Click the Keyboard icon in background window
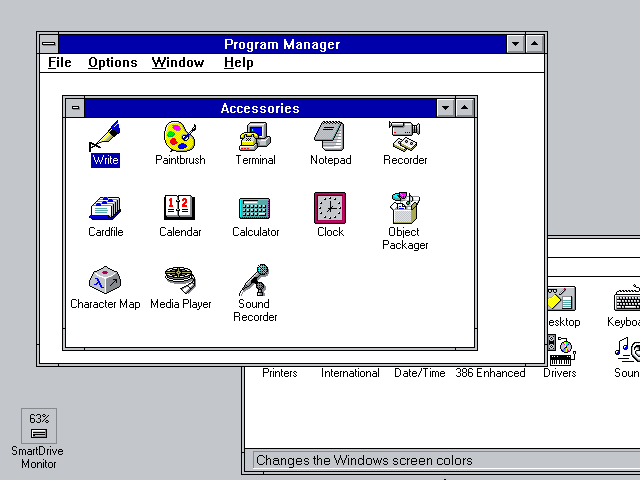Viewport: 640px width, 480px height. click(627, 299)
